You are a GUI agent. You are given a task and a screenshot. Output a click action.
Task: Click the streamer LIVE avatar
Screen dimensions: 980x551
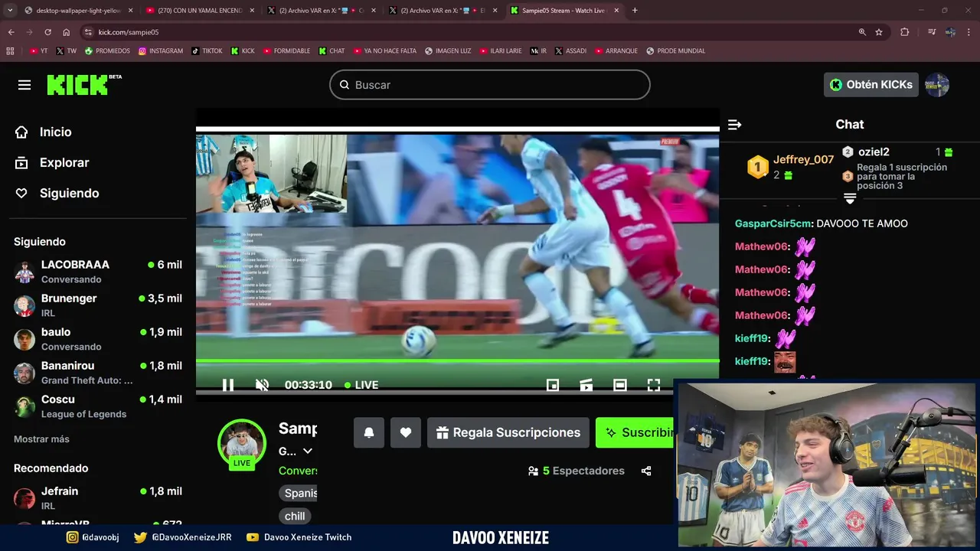(242, 445)
